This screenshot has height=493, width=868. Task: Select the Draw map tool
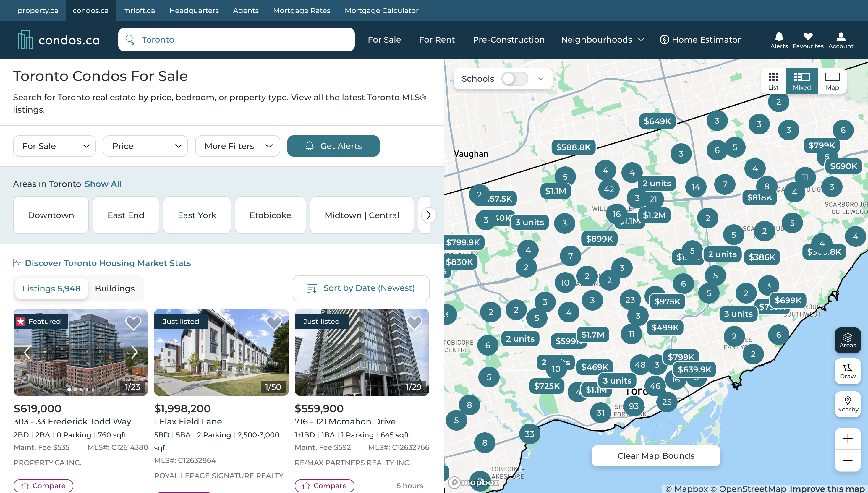pyautogui.click(x=847, y=371)
